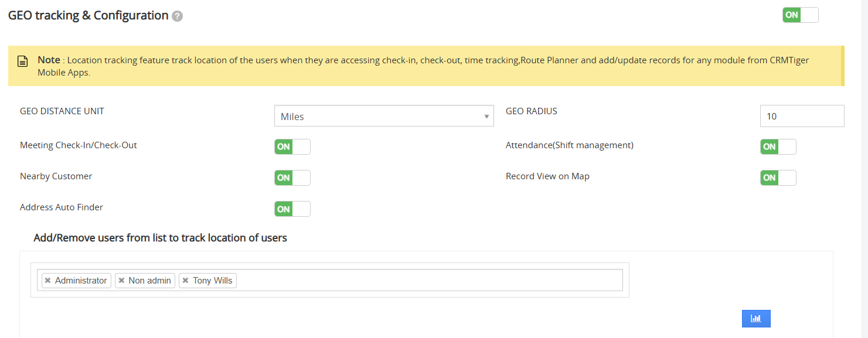Screen dimensions: 868x338
Task: Click the Add/Remove users from list heading
Action: [x=161, y=238]
